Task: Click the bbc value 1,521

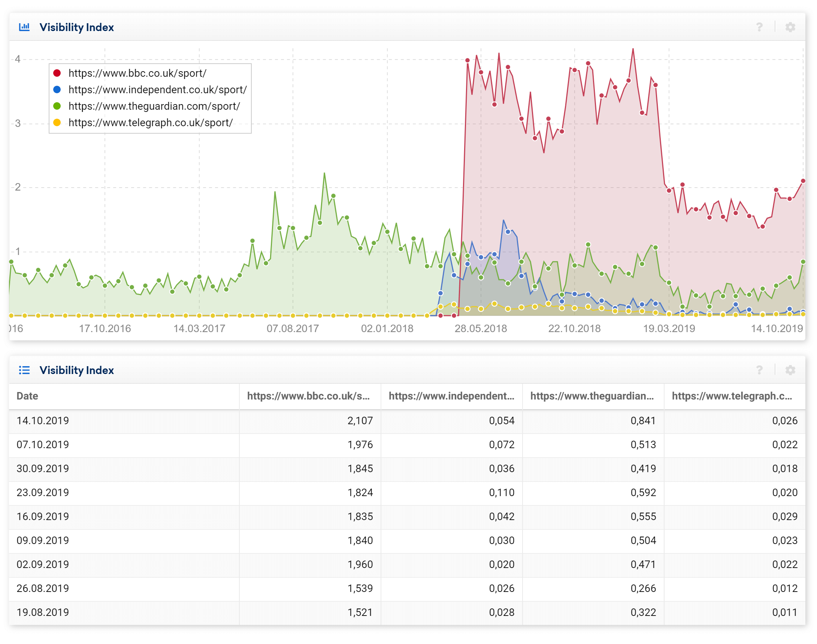Action: pyautogui.click(x=360, y=612)
